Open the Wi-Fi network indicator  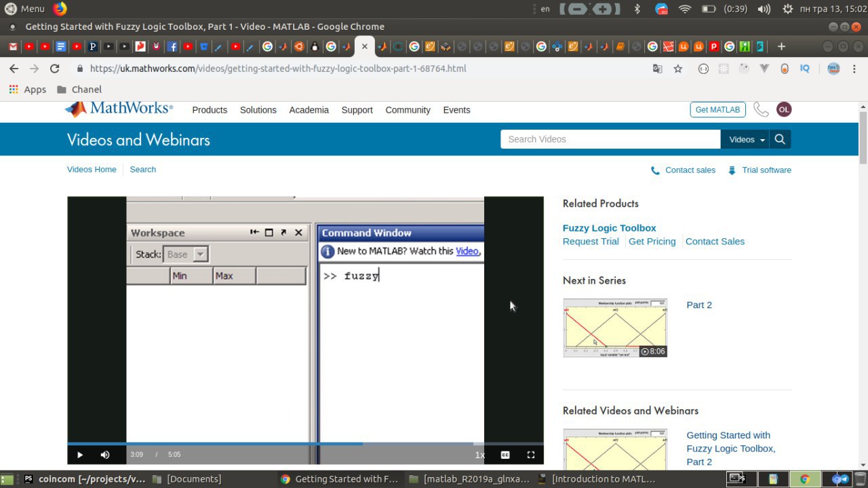pyautogui.click(x=684, y=9)
